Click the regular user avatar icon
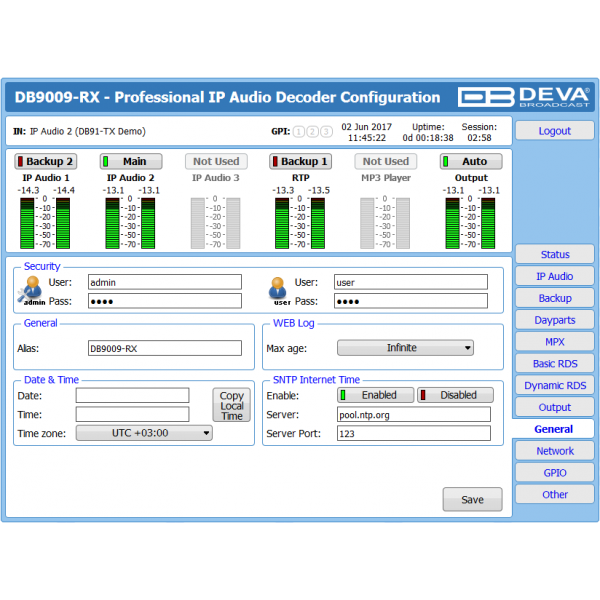Viewport: 600px width, 600px height. (x=278, y=290)
